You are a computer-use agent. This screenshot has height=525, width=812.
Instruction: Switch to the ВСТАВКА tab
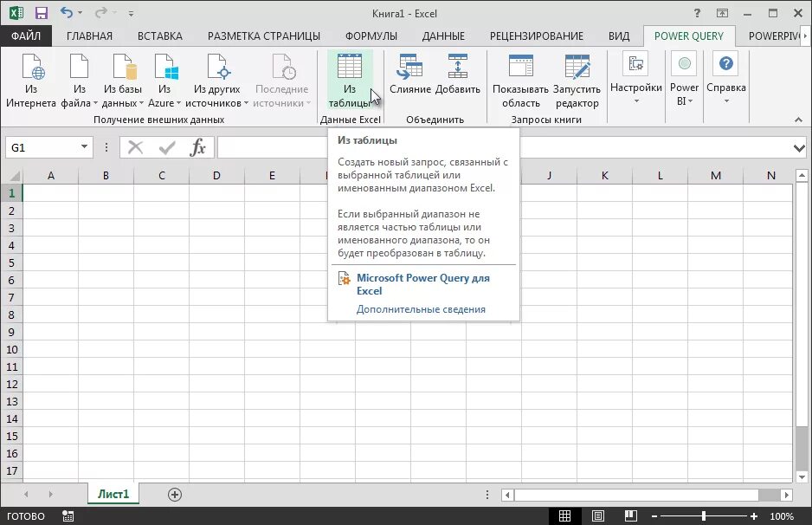[x=159, y=36]
